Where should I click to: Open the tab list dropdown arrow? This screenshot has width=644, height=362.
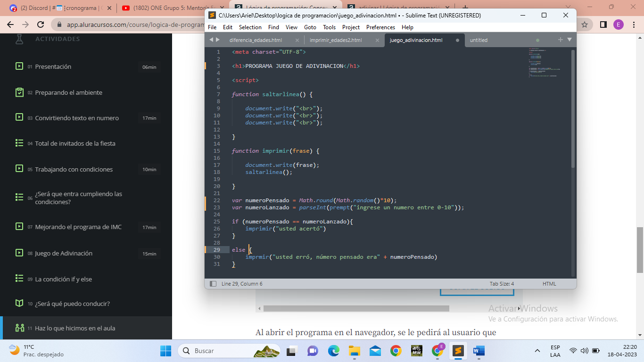569,40
